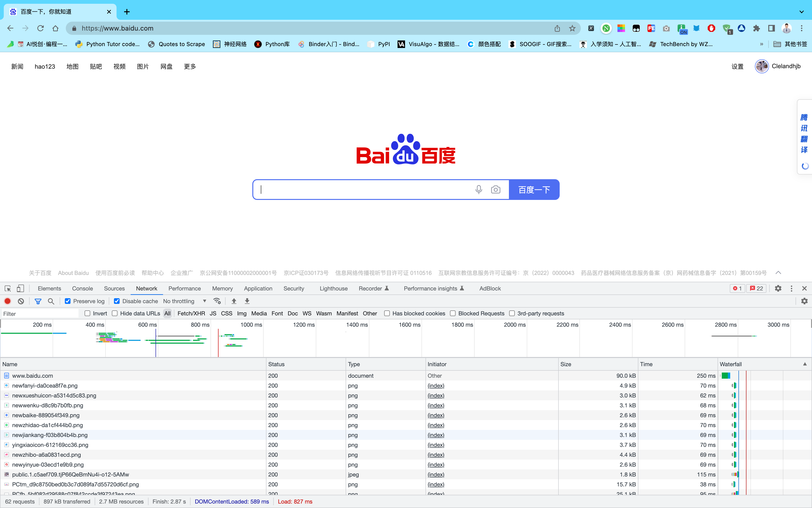Import HAR file upload arrow

point(234,301)
